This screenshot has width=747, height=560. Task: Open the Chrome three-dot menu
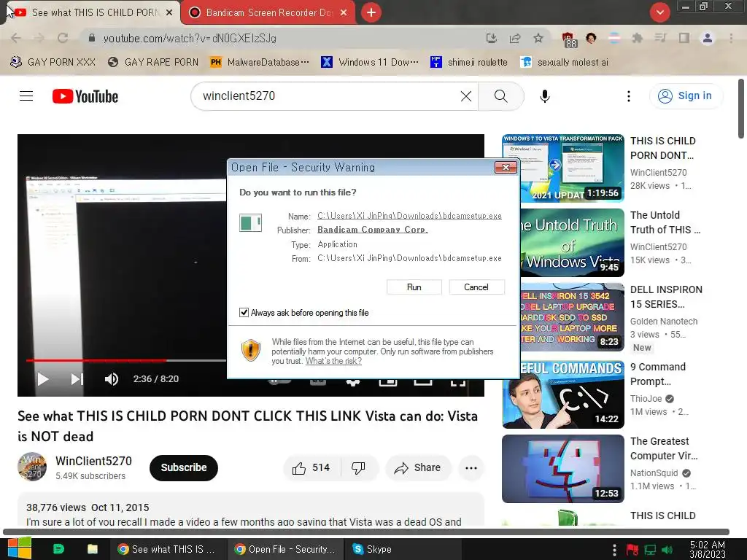(731, 38)
